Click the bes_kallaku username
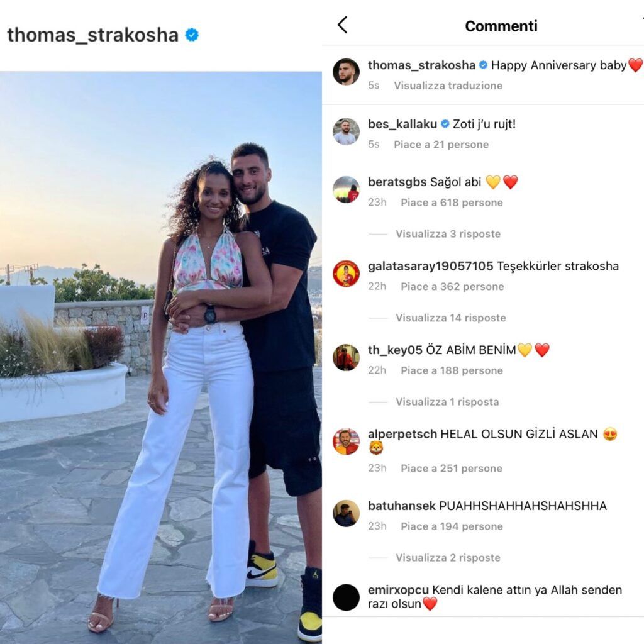This screenshot has height=644, width=644. click(402, 124)
